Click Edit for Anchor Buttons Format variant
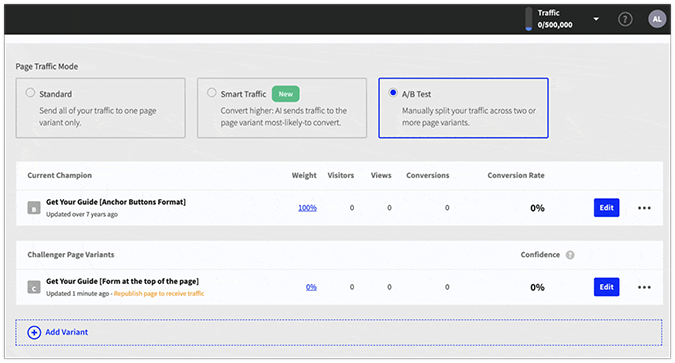The height and width of the screenshot is (363, 675). [606, 208]
